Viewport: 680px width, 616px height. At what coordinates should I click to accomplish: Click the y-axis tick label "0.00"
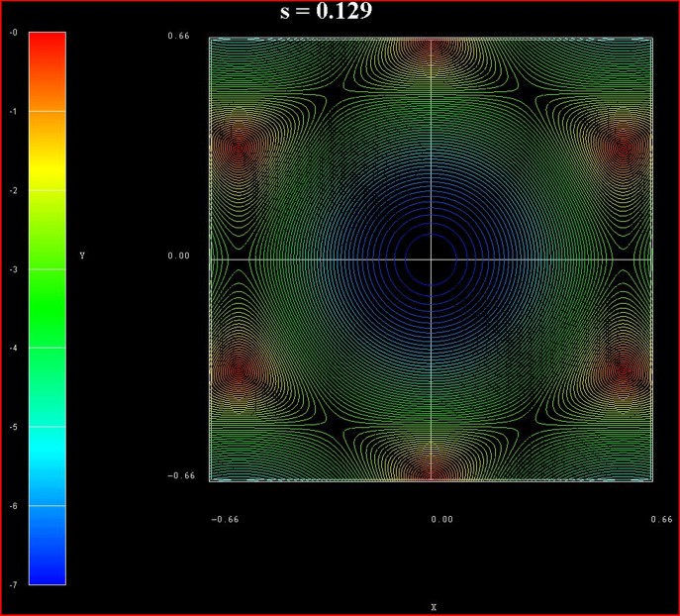tap(178, 257)
